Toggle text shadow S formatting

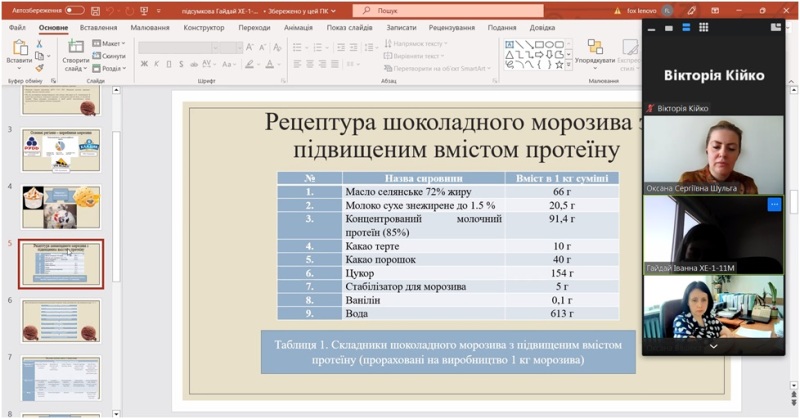181,64
